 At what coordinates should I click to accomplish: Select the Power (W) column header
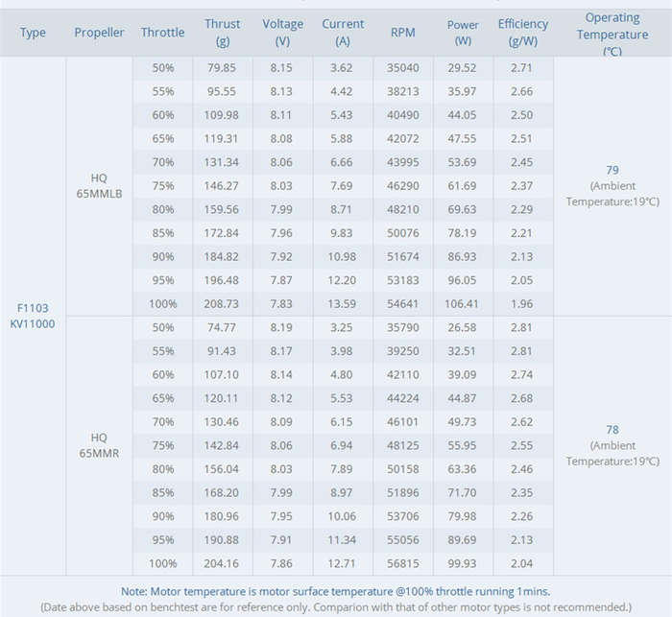point(463,33)
